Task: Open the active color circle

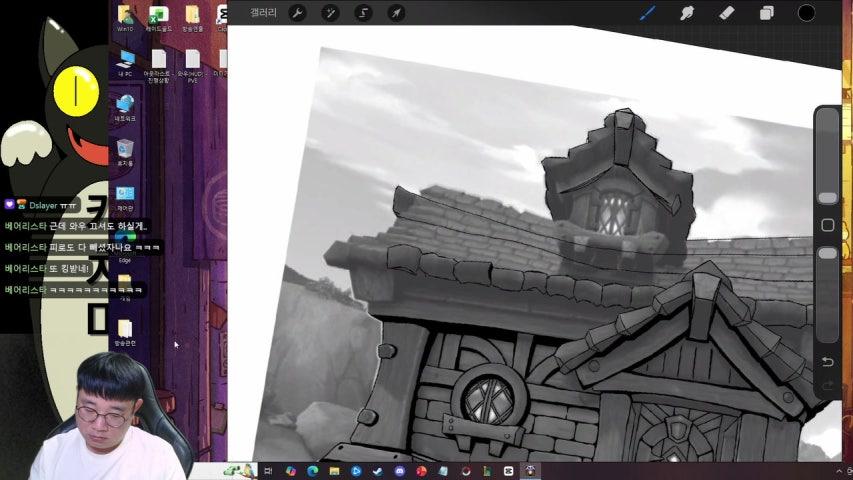Action: tap(806, 13)
